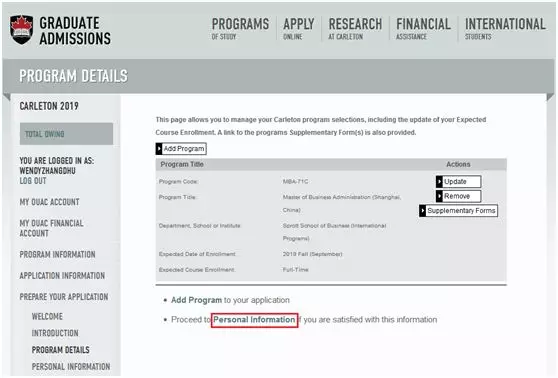Screen dimensions: 558x378
Task: Click the arrow icon beside Update
Action: click(439, 182)
